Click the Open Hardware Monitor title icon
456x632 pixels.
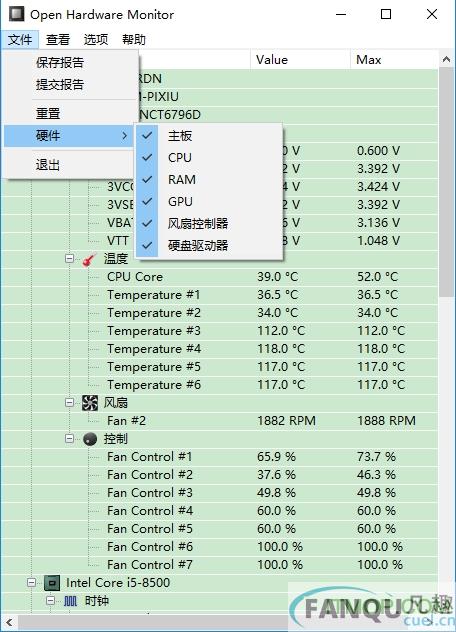coord(17,14)
